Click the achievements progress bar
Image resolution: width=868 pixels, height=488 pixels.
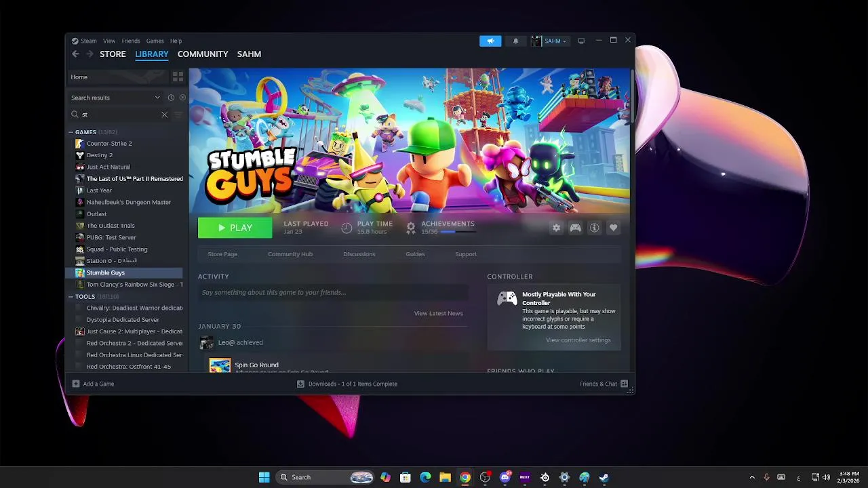pos(457,232)
